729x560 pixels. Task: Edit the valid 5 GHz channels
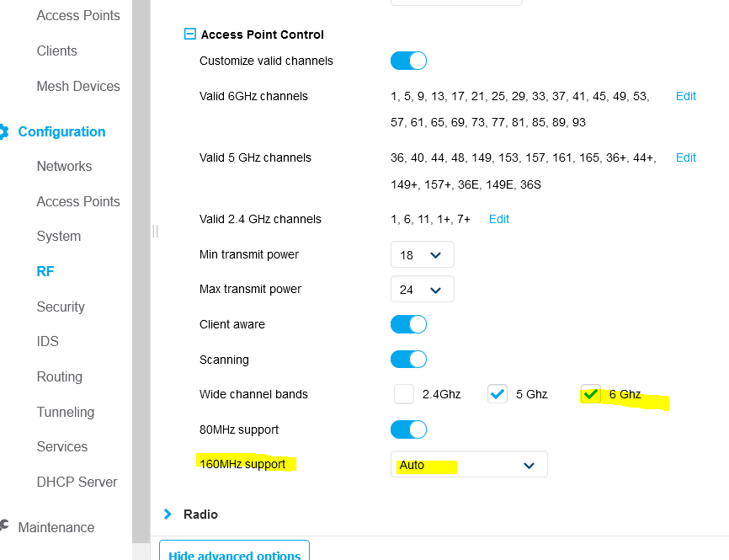pyautogui.click(x=686, y=157)
